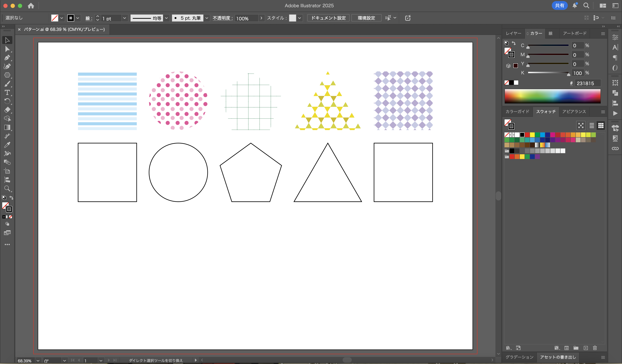Expand opacity 100% arrow
The height and width of the screenshot is (364, 622).
tap(261, 18)
